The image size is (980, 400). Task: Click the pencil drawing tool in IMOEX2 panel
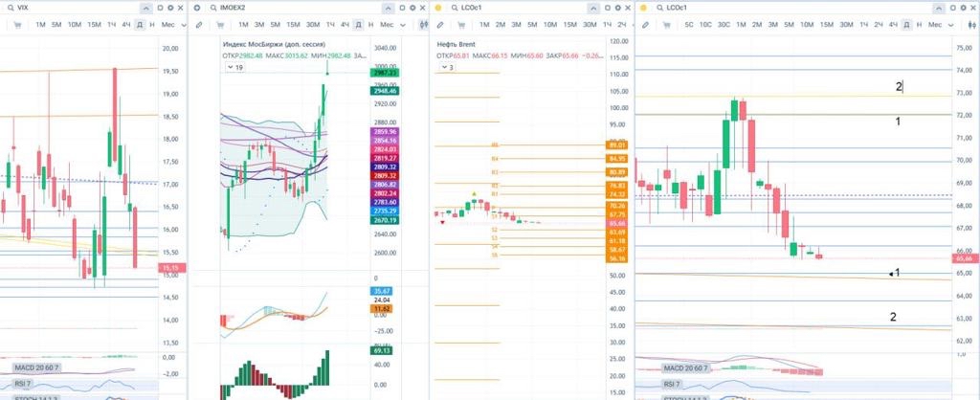[198, 23]
